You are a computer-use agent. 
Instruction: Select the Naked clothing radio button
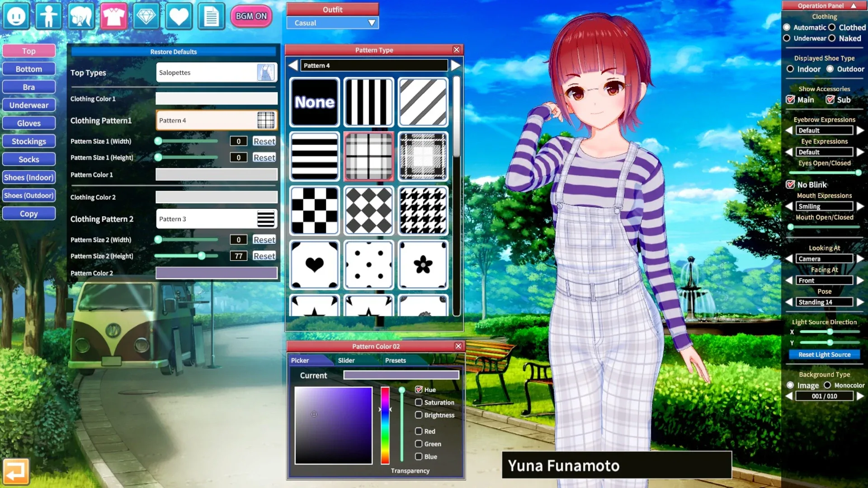coord(833,38)
